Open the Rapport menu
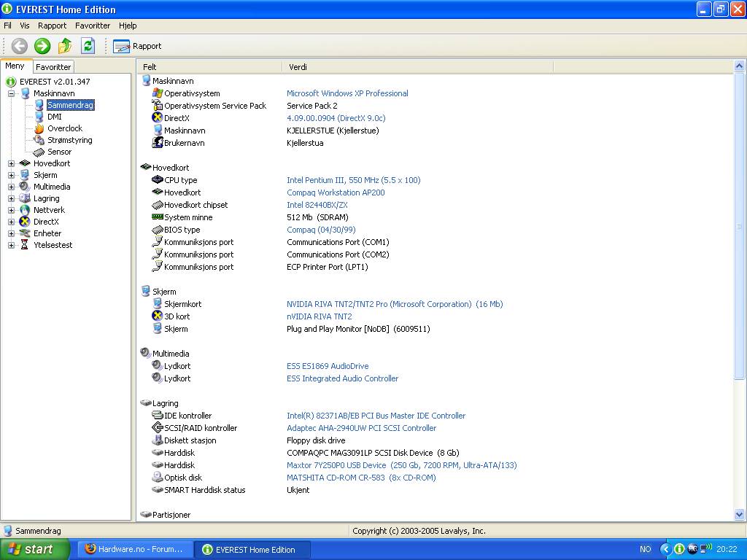This screenshot has height=560, width=747. coord(53,26)
